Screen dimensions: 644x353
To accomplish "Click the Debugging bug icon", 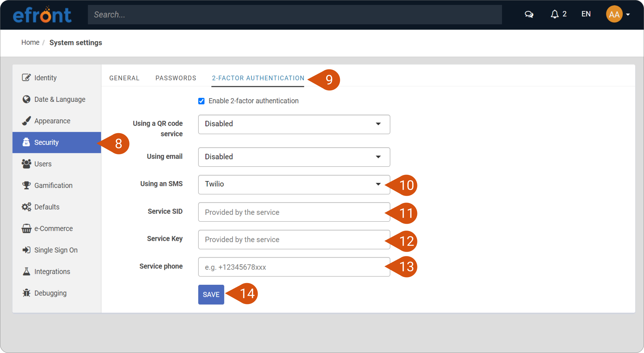I will point(26,293).
